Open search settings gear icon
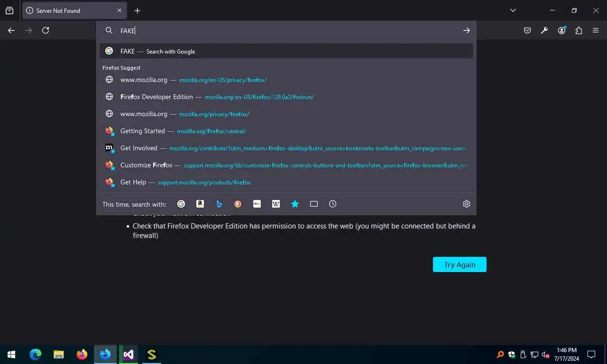This screenshot has height=364, width=607. pos(467,204)
